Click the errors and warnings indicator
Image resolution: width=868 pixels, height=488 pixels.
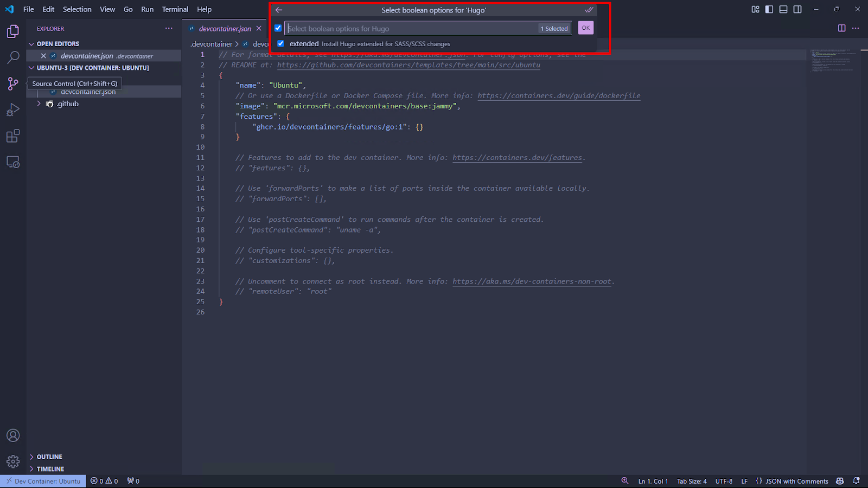click(104, 481)
